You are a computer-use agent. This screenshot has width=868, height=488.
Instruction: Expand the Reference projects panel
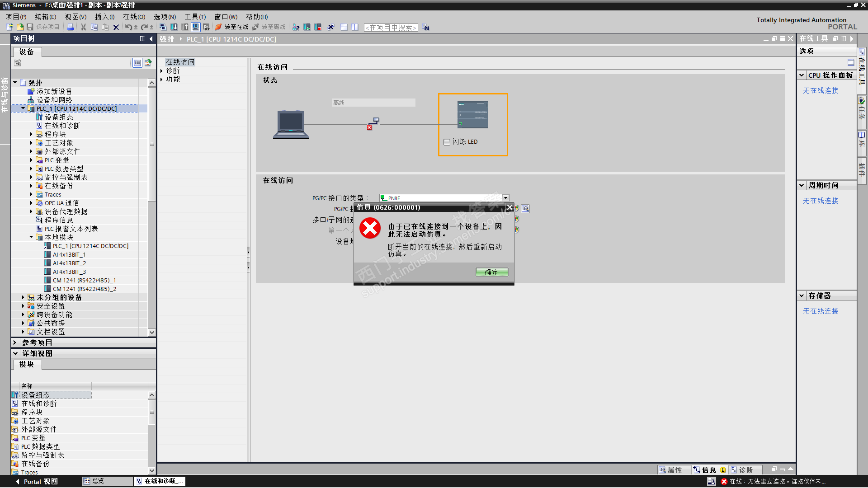pos(15,343)
